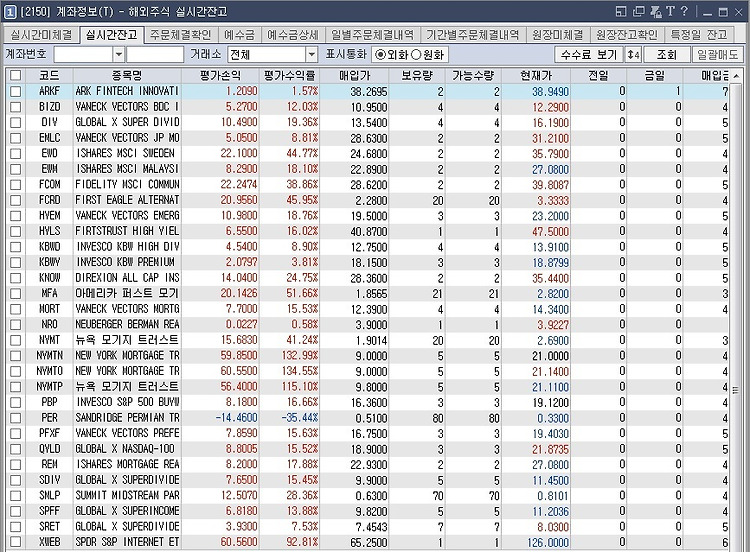
Task: Click the window number 1 icon in title bar
Action: (x=10, y=11)
